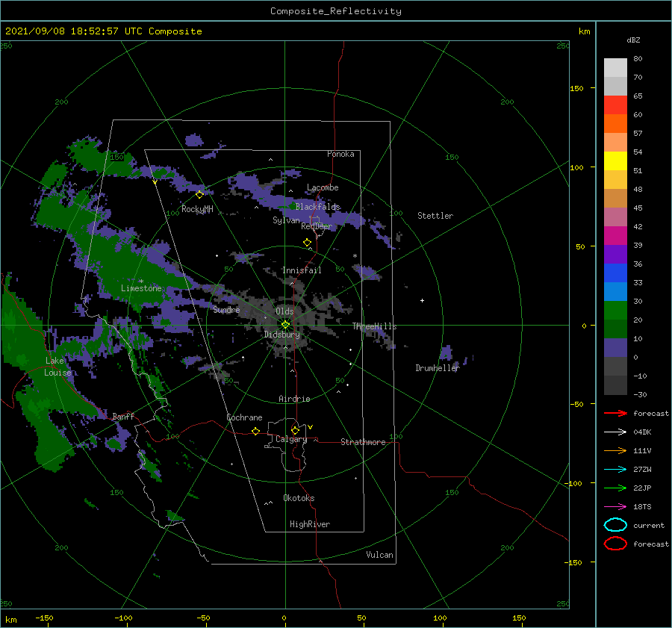Pick the magenta 42 dBZ swatch
The image size is (672, 628).
click(x=615, y=235)
